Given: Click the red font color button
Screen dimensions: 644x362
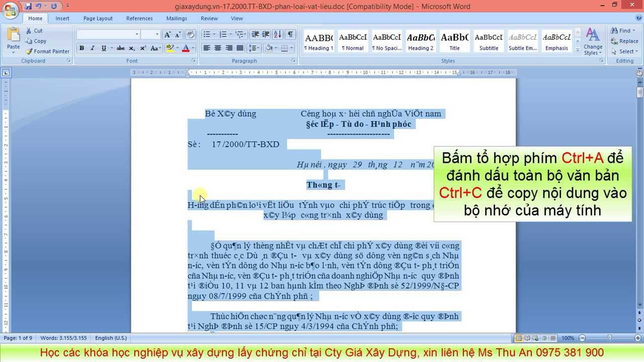Looking at the screenshot, I should pyautogui.click(x=186, y=48).
